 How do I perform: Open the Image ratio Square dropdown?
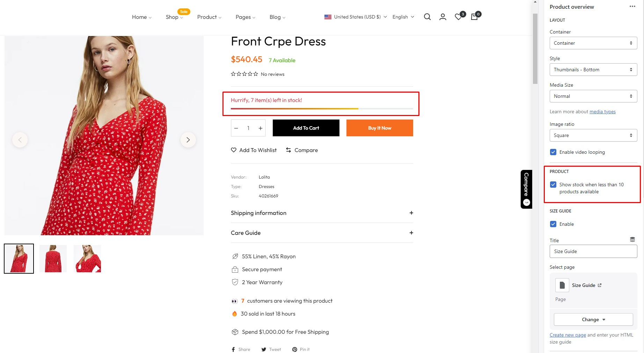pos(593,135)
